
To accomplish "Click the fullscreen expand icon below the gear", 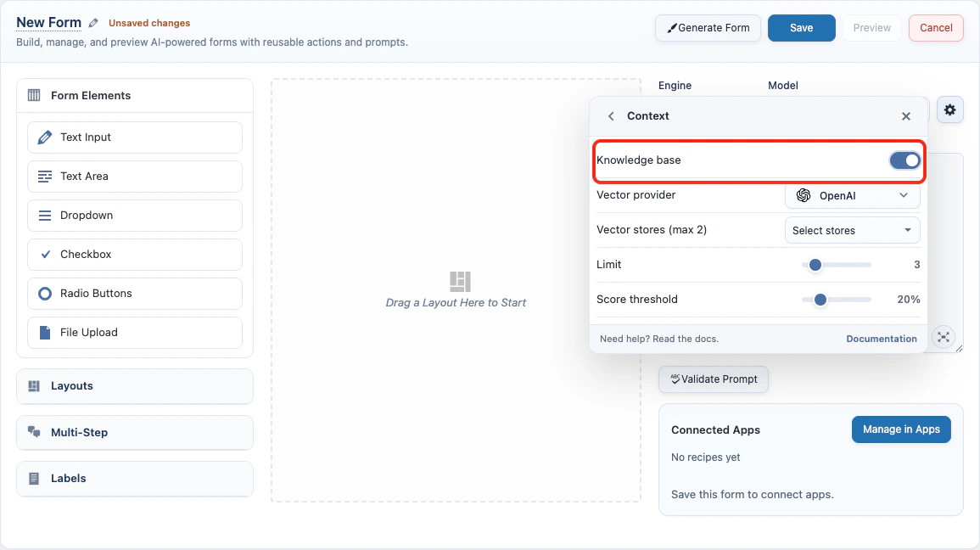I will point(943,337).
